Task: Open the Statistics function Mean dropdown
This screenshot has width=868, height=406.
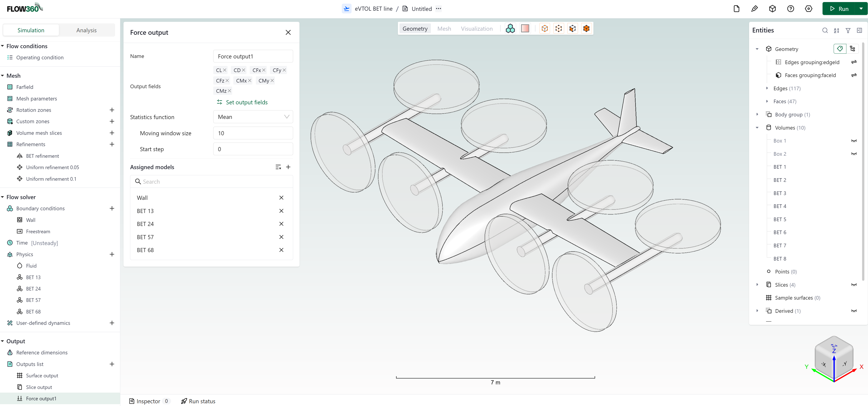Action: 253,117
